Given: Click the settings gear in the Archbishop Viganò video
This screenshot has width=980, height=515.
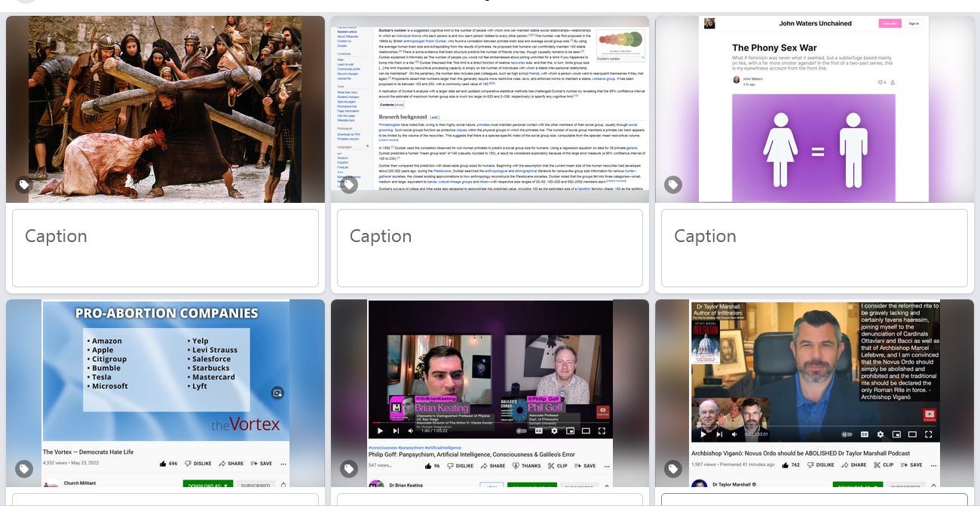Looking at the screenshot, I should (x=880, y=434).
